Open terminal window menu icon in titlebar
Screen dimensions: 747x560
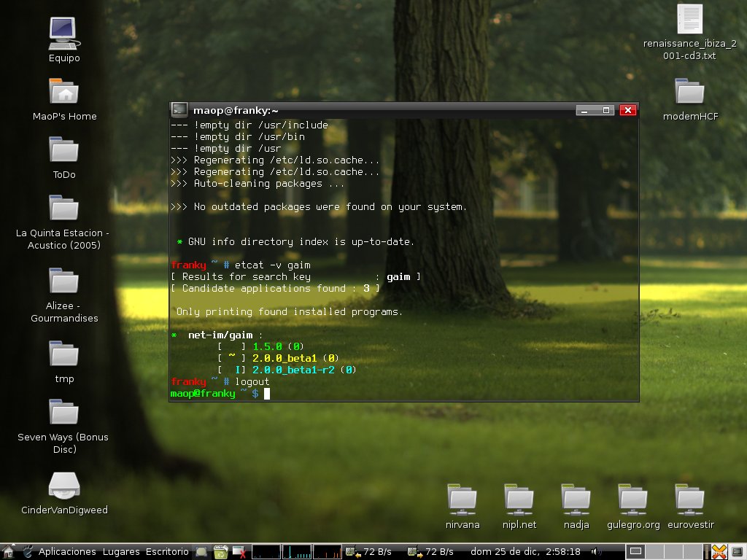coord(179,110)
